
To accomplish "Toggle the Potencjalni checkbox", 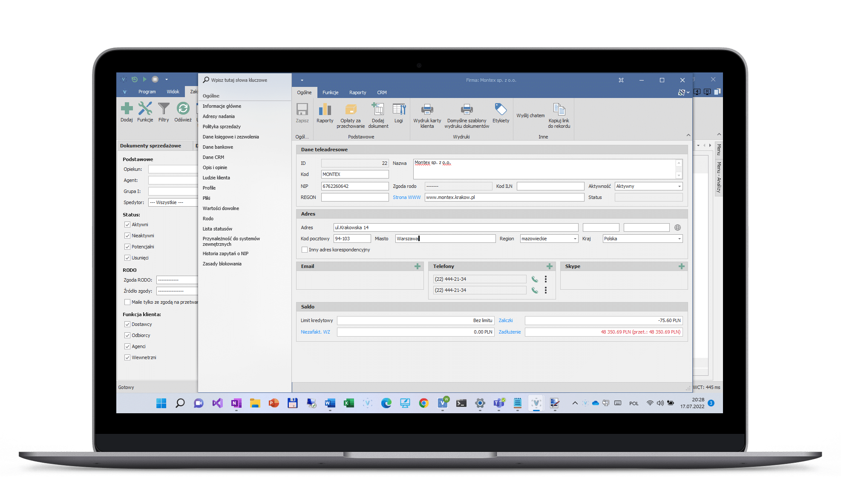I will pyautogui.click(x=127, y=247).
